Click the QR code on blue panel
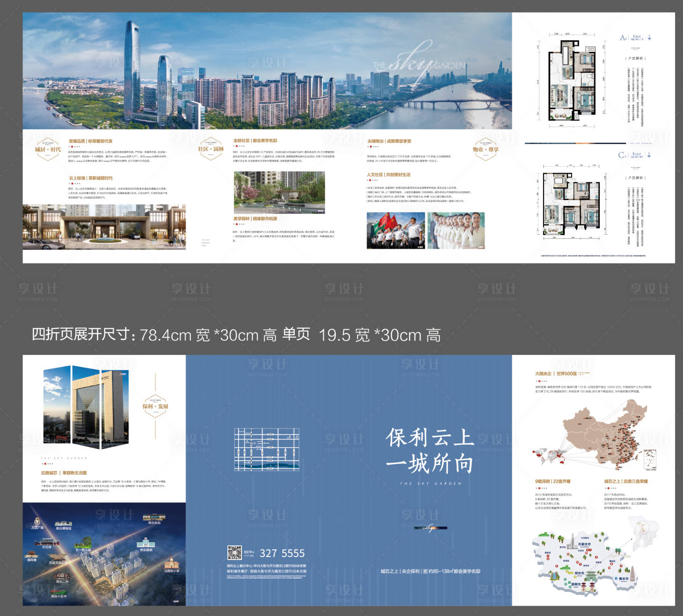This screenshot has width=683, height=616. pyautogui.click(x=234, y=553)
